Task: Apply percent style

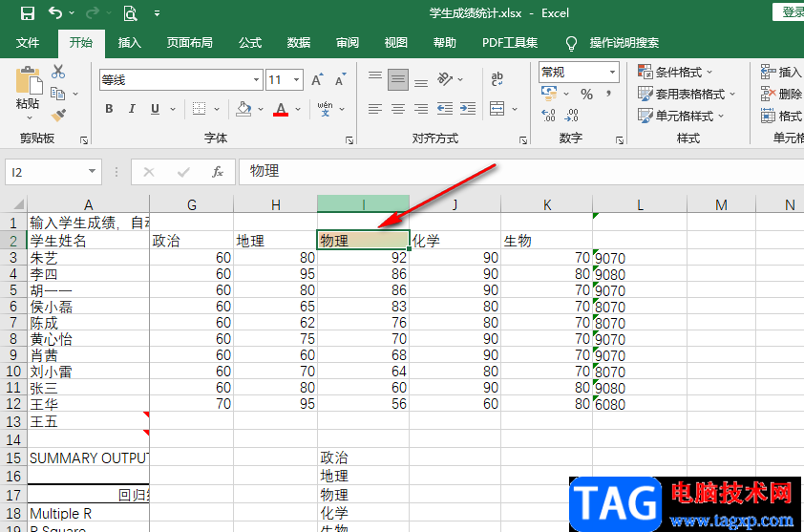Action: click(x=586, y=94)
